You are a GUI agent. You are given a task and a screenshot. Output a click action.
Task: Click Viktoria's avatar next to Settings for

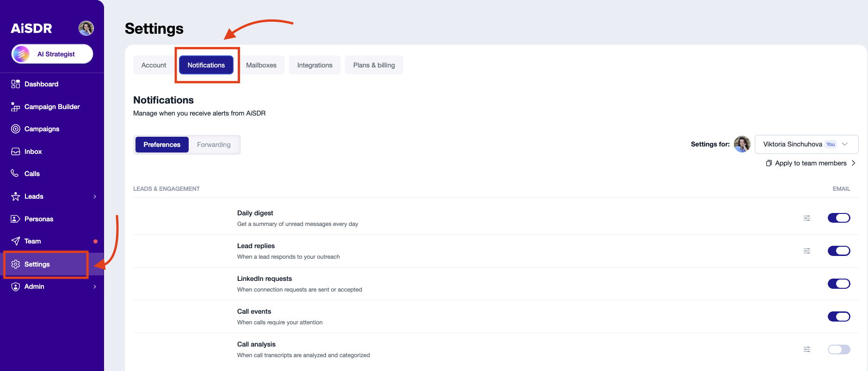pos(742,144)
